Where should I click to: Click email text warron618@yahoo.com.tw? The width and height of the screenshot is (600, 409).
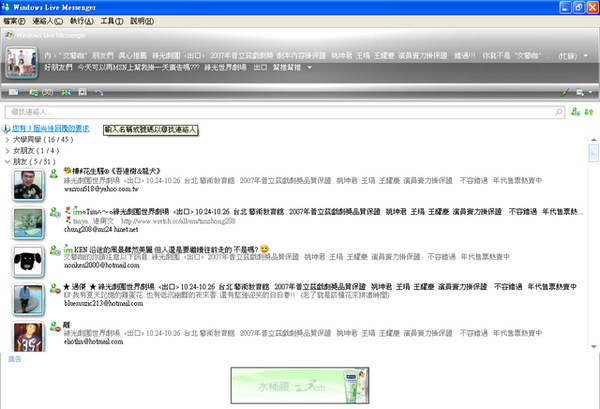[x=101, y=189]
